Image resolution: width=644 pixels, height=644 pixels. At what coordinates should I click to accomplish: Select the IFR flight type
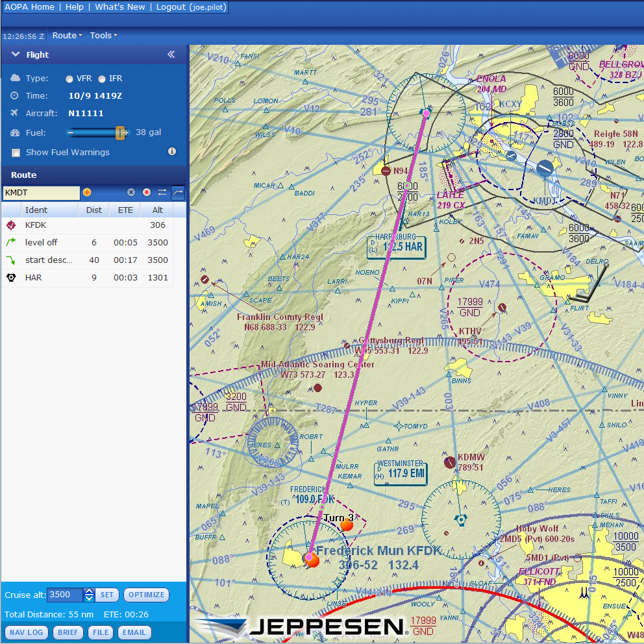[x=102, y=79]
